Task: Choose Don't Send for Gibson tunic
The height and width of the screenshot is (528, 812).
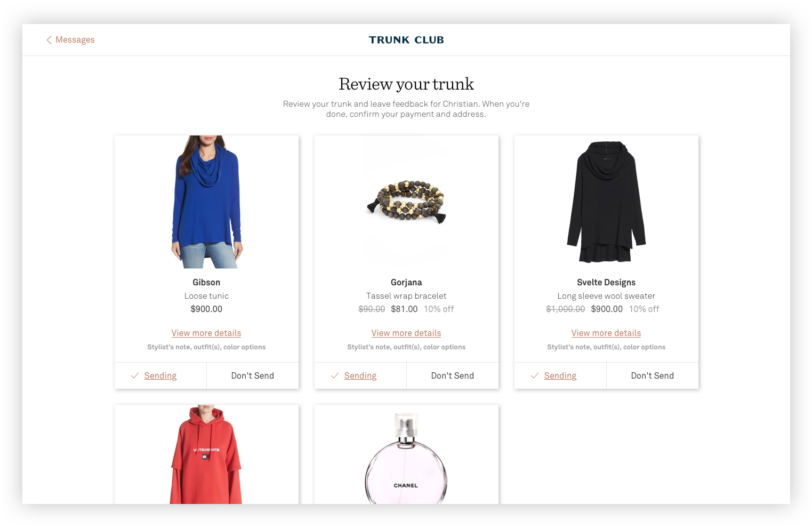Action: click(253, 375)
